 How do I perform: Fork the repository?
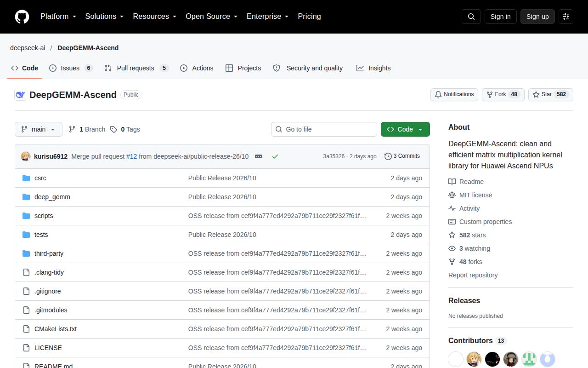(x=503, y=94)
